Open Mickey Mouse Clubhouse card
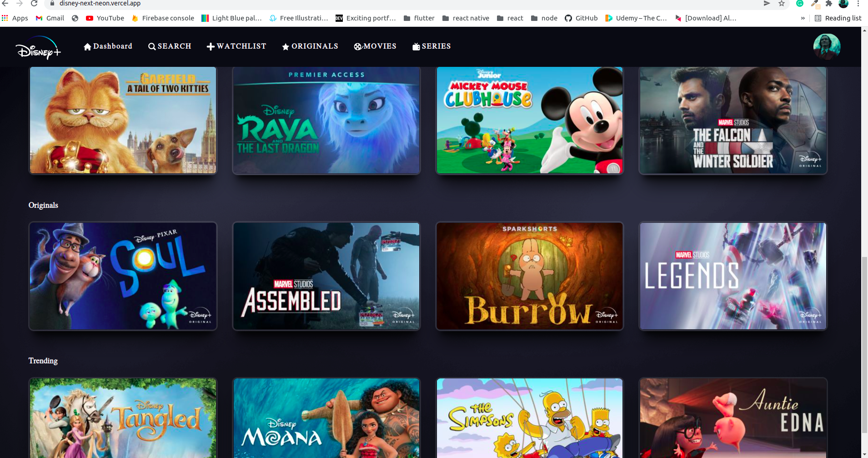 530,120
